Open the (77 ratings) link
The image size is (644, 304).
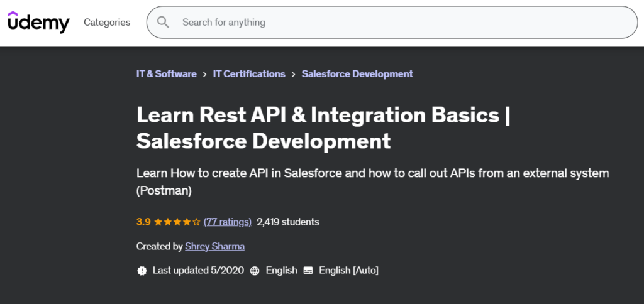pyautogui.click(x=227, y=222)
